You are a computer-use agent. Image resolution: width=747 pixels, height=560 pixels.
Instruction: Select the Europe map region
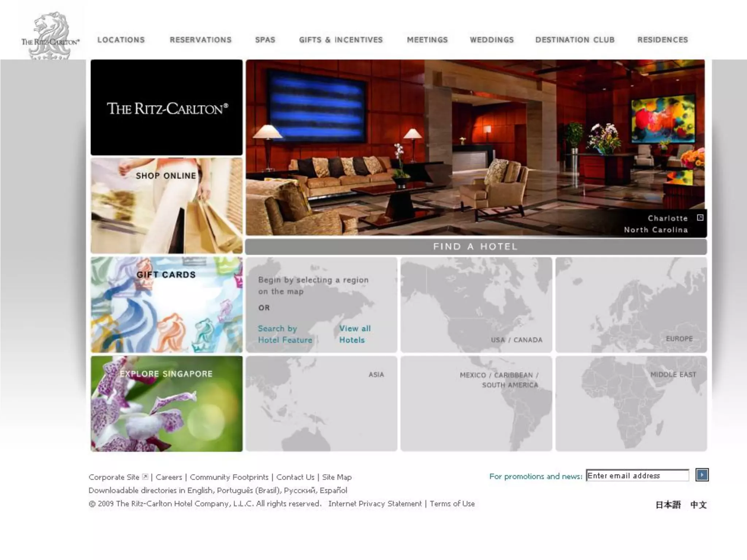pyautogui.click(x=631, y=305)
